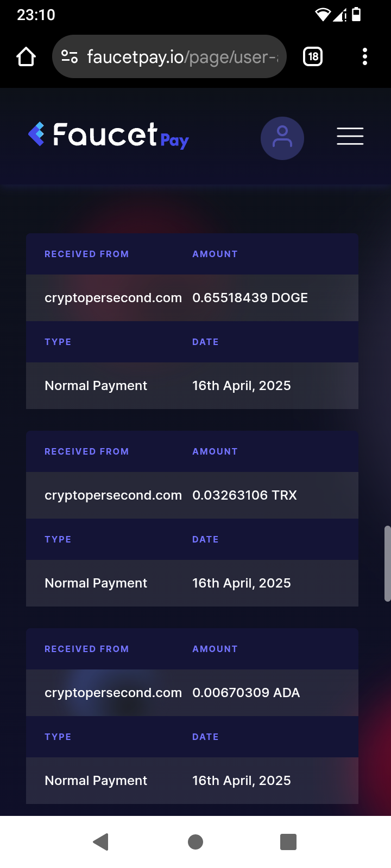This screenshot has width=391, height=868.
Task: Click the 0.65518439 DOGE amount
Action: (x=250, y=298)
